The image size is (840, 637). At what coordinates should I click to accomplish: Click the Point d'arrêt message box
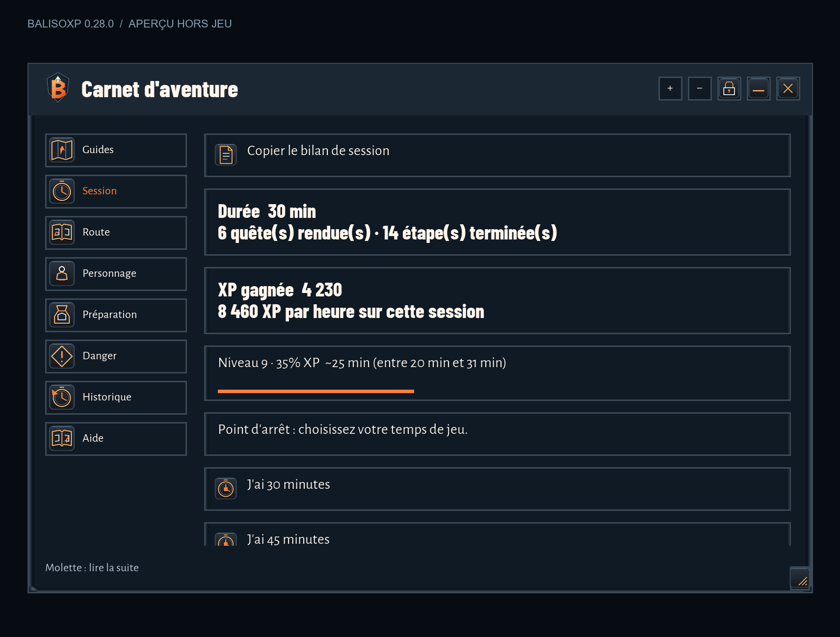(x=498, y=434)
